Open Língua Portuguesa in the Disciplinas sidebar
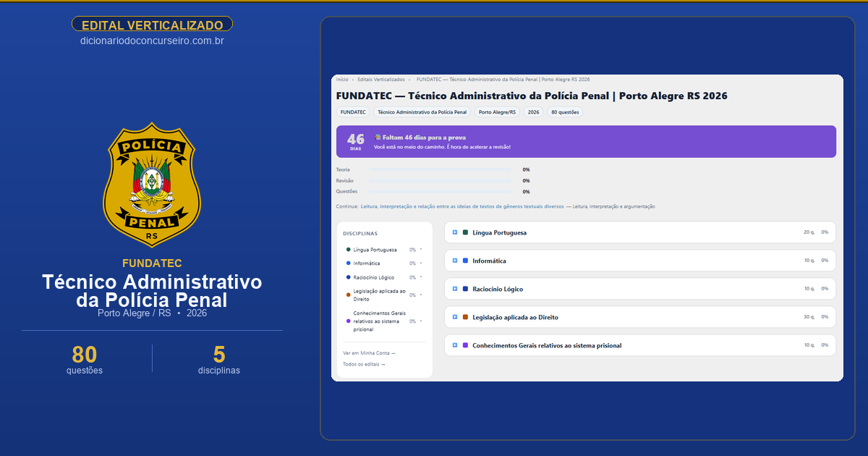Image resolution: width=868 pixels, height=456 pixels. [x=375, y=250]
